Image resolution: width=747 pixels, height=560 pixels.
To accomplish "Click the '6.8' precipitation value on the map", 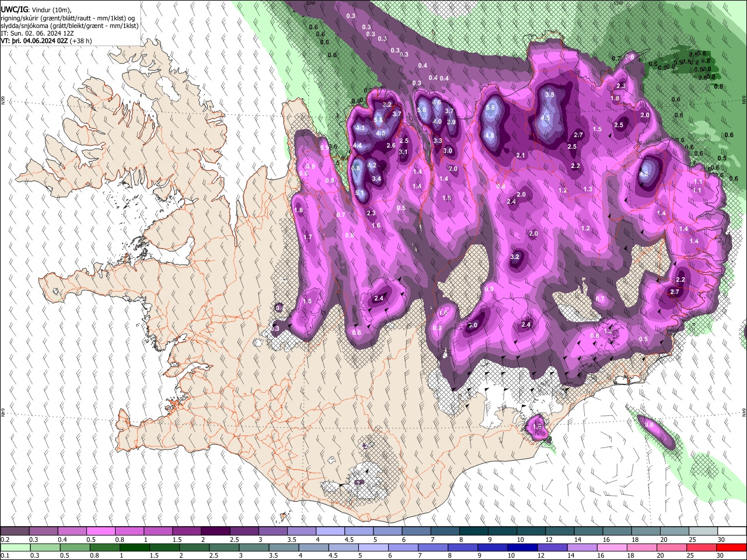I will 356,168.
